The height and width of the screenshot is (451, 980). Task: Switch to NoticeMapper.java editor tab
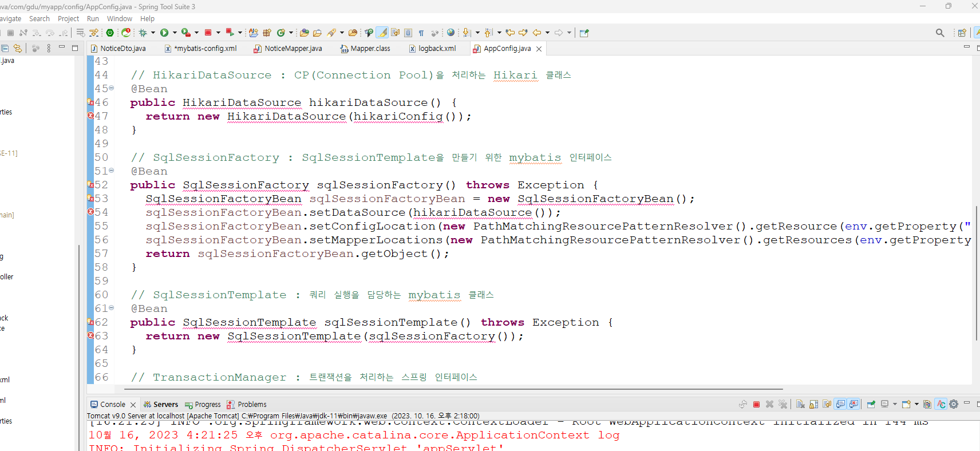pos(289,49)
